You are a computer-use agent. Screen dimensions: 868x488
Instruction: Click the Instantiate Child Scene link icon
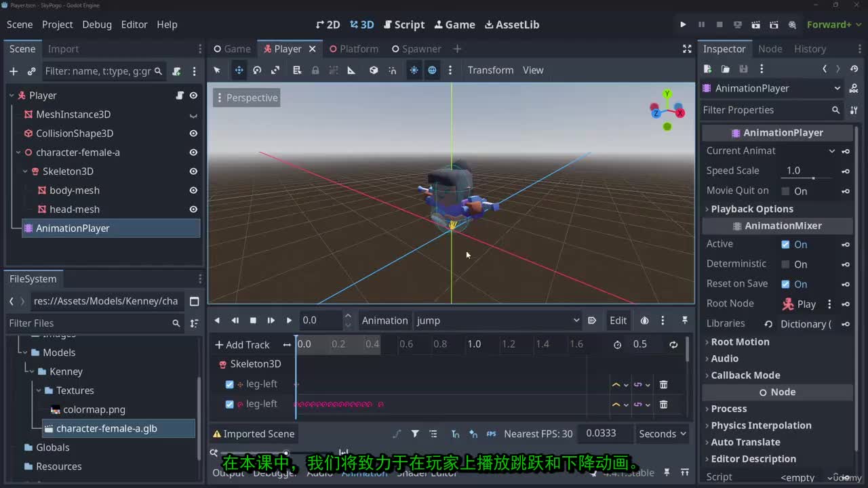(x=31, y=71)
